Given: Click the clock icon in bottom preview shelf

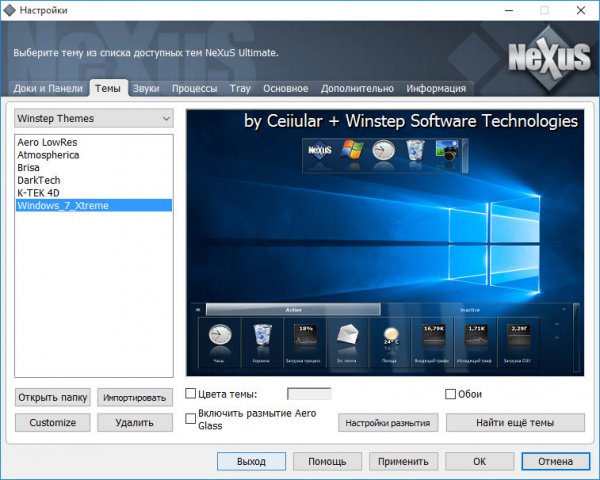Looking at the screenshot, I should click(x=220, y=335).
